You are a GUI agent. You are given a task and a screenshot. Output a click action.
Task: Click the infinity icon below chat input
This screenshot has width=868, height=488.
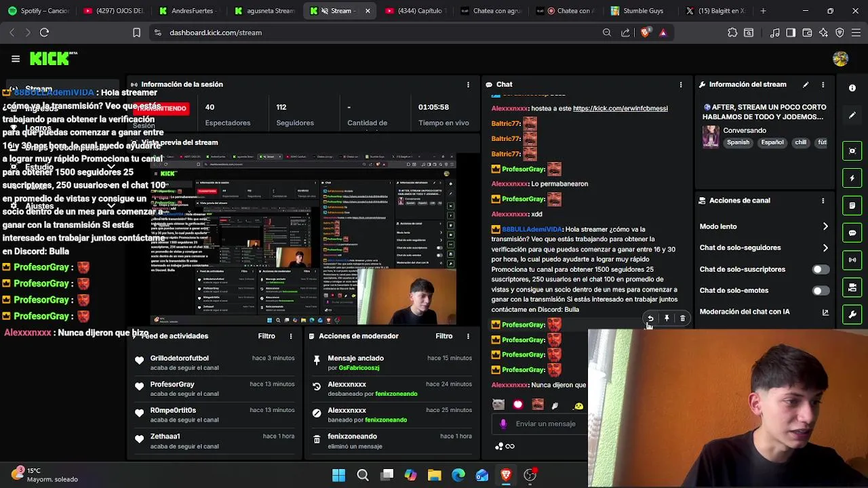[x=510, y=446]
